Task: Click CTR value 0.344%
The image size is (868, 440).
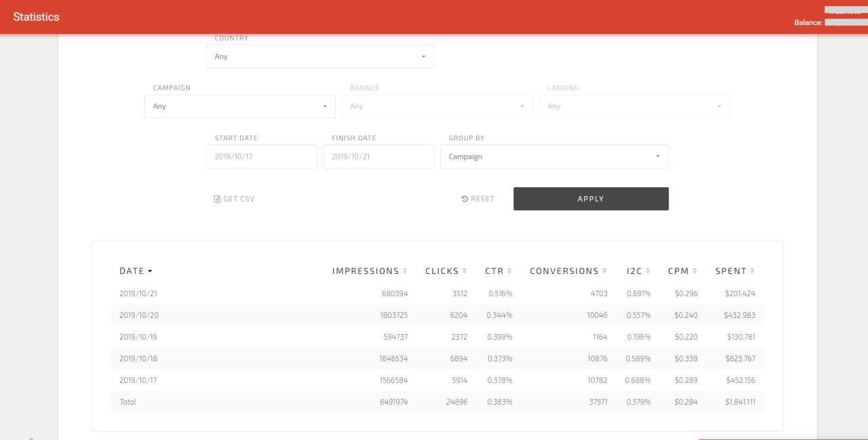Action: pyautogui.click(x=500, y=315)
